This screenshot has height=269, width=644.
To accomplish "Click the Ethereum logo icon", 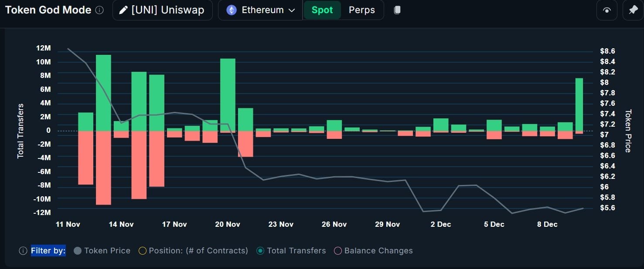I will coord(231,10).
